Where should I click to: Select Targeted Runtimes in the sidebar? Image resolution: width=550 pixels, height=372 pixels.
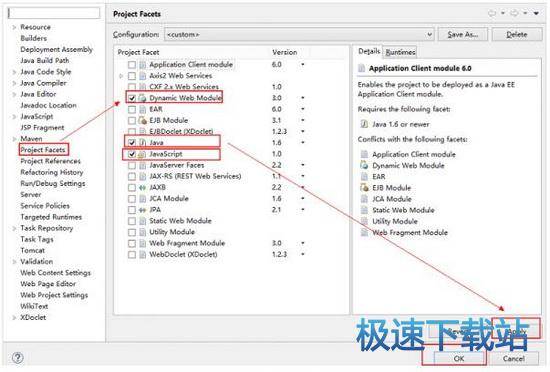[x=51, y=217]
